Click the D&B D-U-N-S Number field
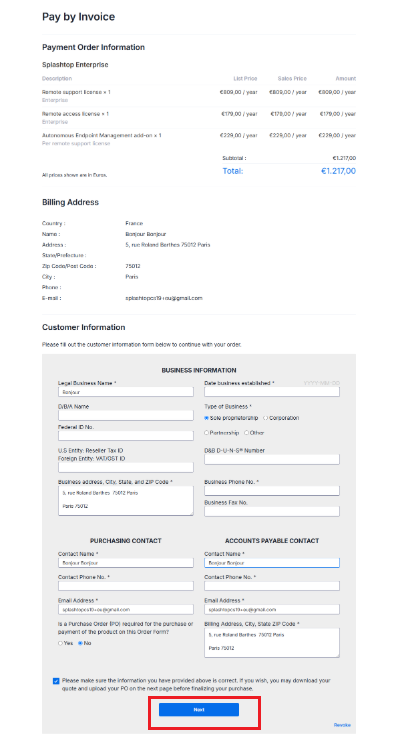The height and width of the screenshot is (755, 398). (272, 459)
